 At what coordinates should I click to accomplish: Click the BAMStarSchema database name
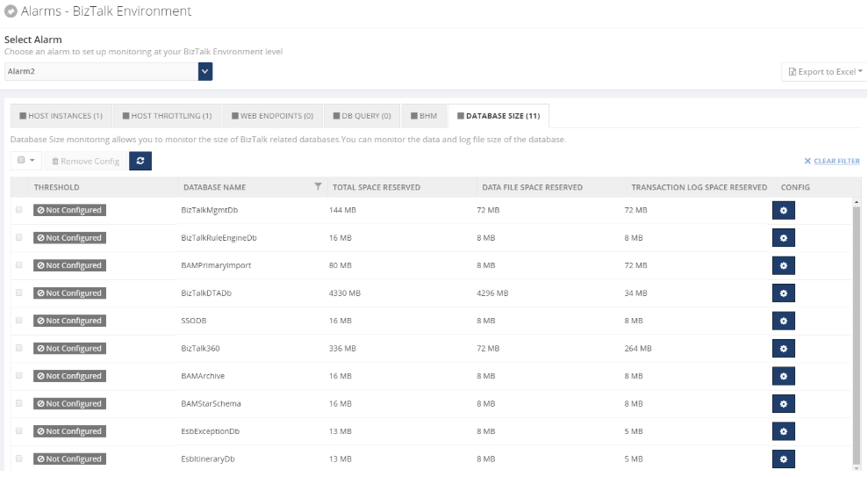[211, 404]
